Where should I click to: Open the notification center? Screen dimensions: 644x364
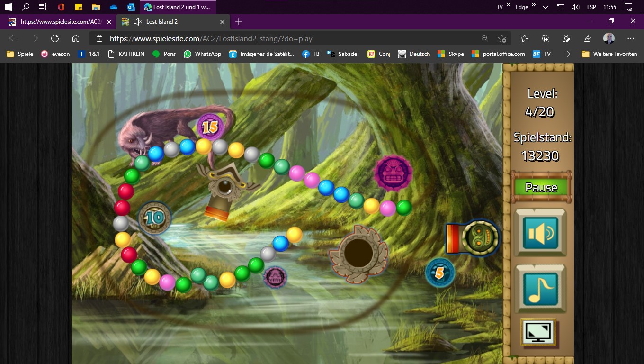click(628, 7)
